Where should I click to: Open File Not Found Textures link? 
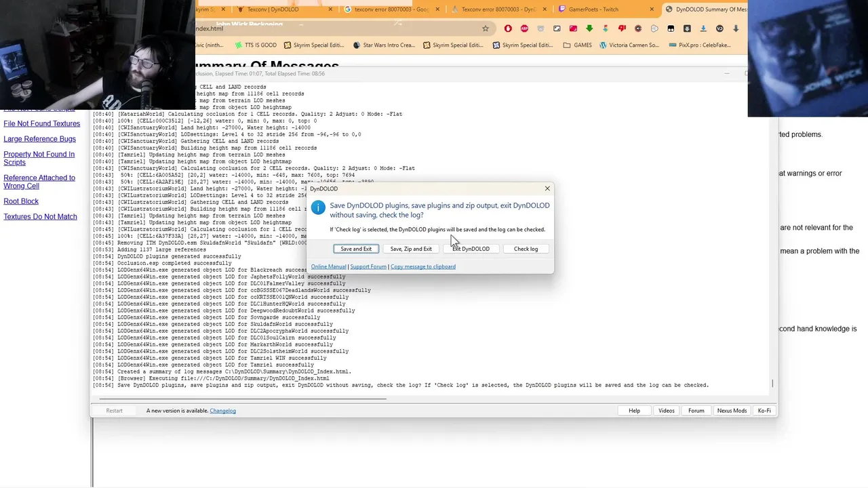click(41, 124)
